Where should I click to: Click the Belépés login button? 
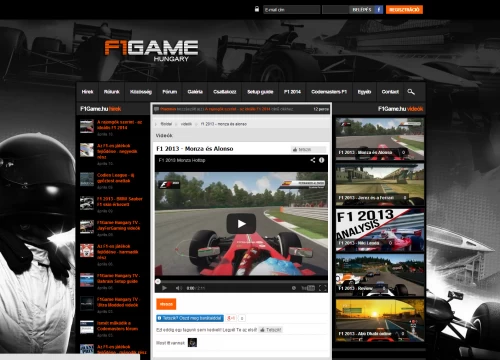pos(362,10)
